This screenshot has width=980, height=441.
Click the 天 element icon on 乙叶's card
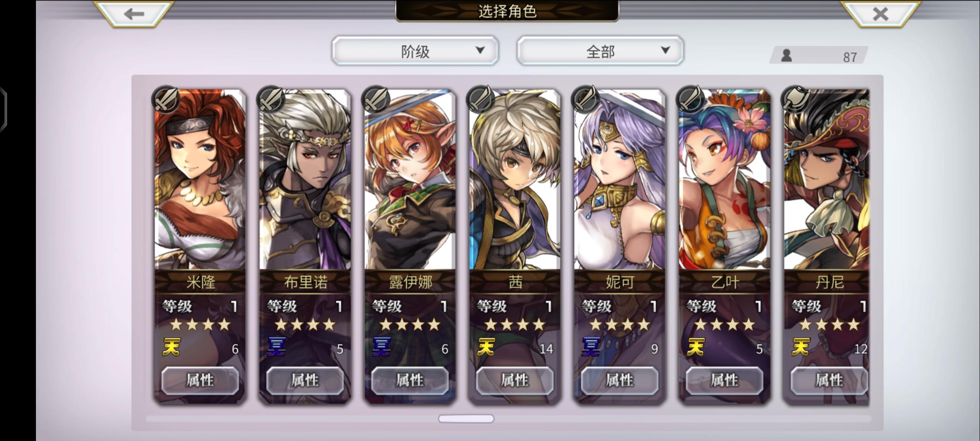pyautogui.click(x=696, y=347)
